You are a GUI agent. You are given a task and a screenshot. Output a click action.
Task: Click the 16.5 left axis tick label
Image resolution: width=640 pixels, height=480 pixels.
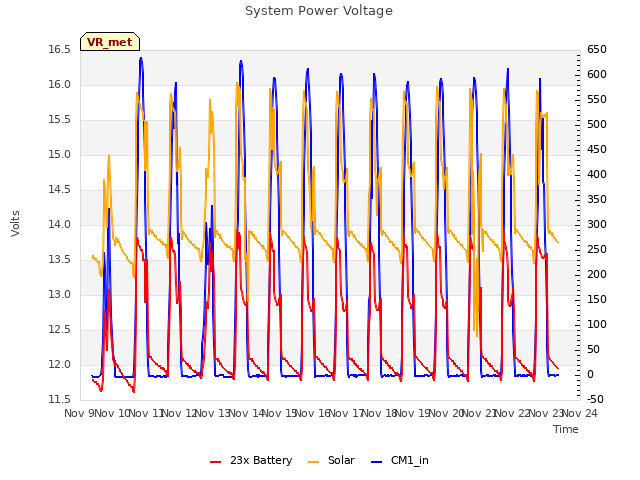tap(60, 50)
